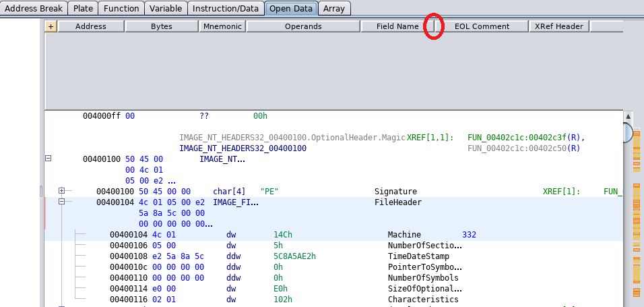This screenshot has height=307, width=644.
Task: Switch to the Address Break tab
Action: click(34, 8)
